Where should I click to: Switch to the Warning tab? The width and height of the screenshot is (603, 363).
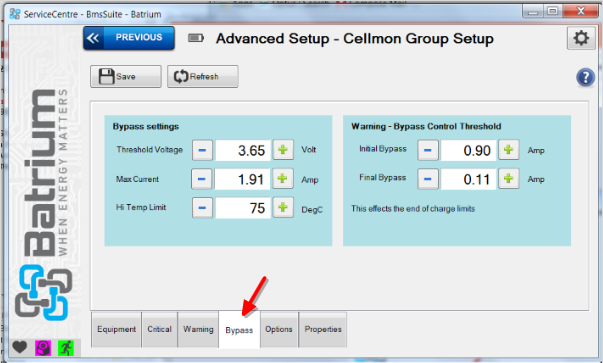[x=198, y=330]
